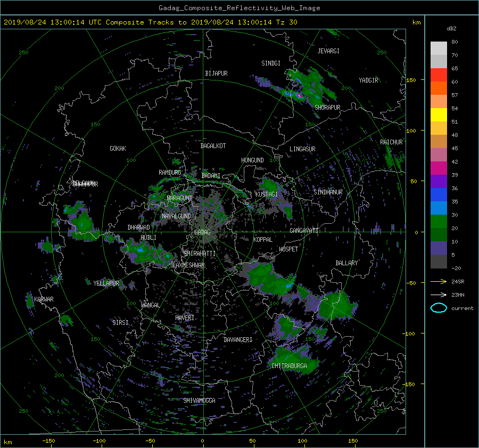Click the DAVANGERI city label

238,340
